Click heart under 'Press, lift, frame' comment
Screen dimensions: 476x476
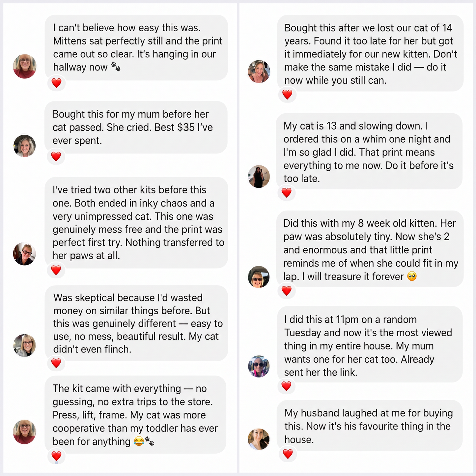click(57, 456)
